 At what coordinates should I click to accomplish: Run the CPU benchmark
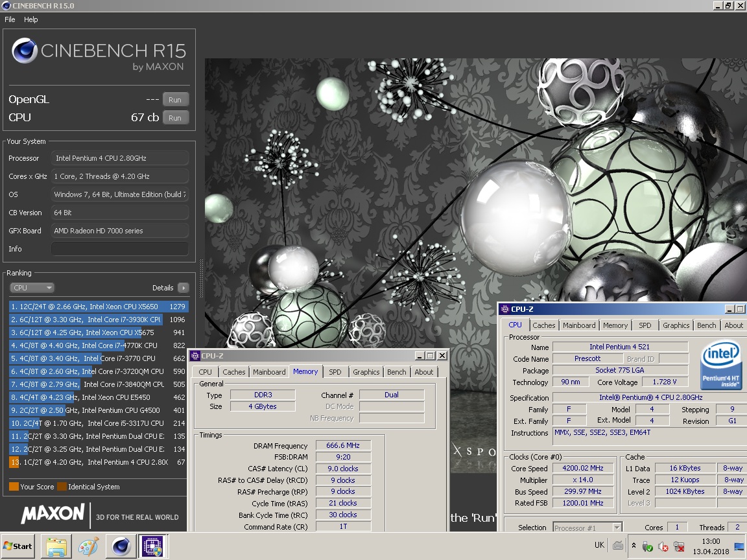[x=175, y=117]
